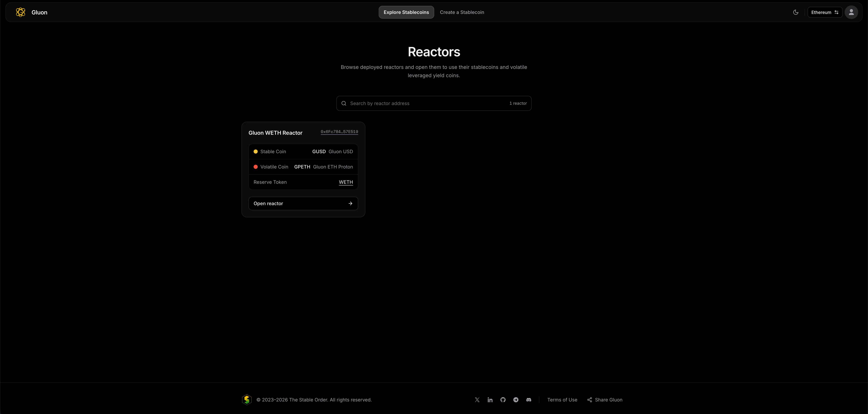Click the GUSD ticker text
This screenshot has width=868, height=414.
pos(319,152)
